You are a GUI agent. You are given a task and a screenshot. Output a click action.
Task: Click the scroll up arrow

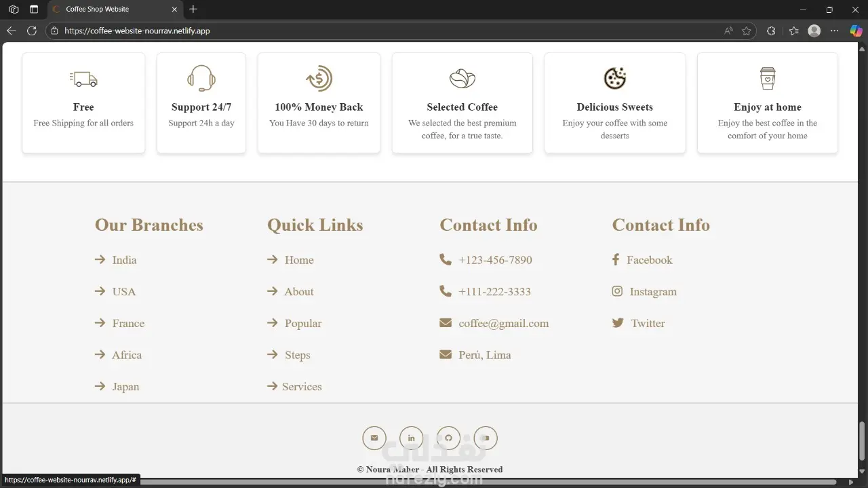pos(863,49)
